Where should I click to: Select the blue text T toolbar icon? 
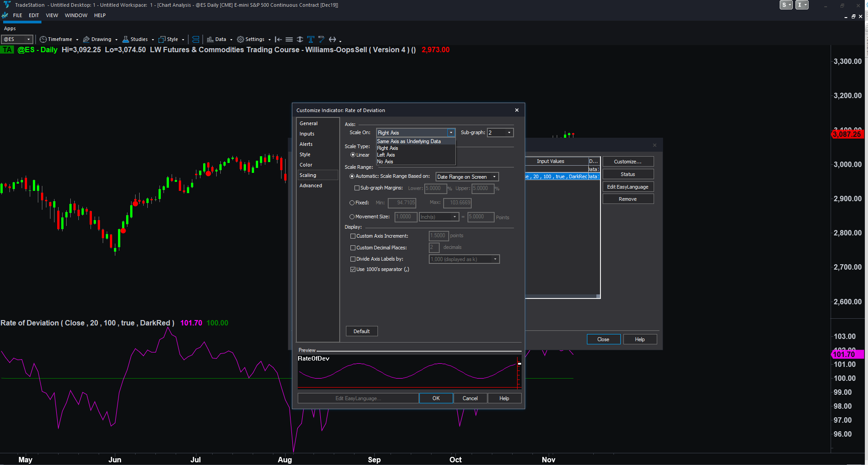click(311, 39)
